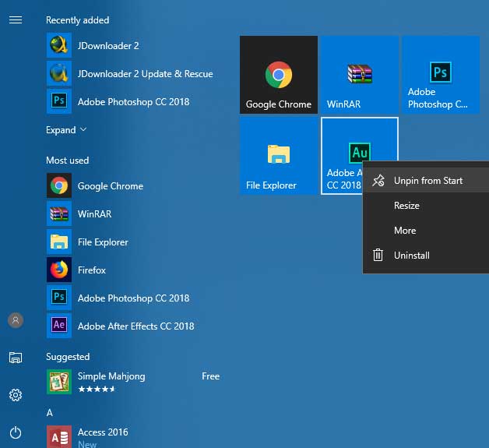Click the Power icon in left sidebar
The height and width of the screenshot is (448, 489).
coord(16,432)
